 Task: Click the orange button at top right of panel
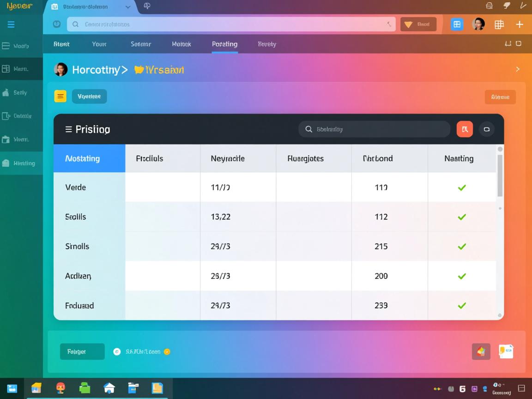tap(500, 97)
